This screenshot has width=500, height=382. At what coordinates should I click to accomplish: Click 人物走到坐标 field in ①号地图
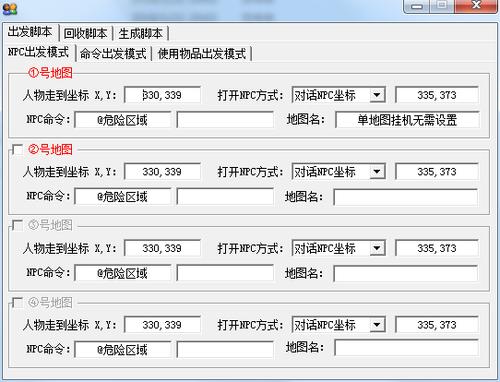tap(162, 95)
